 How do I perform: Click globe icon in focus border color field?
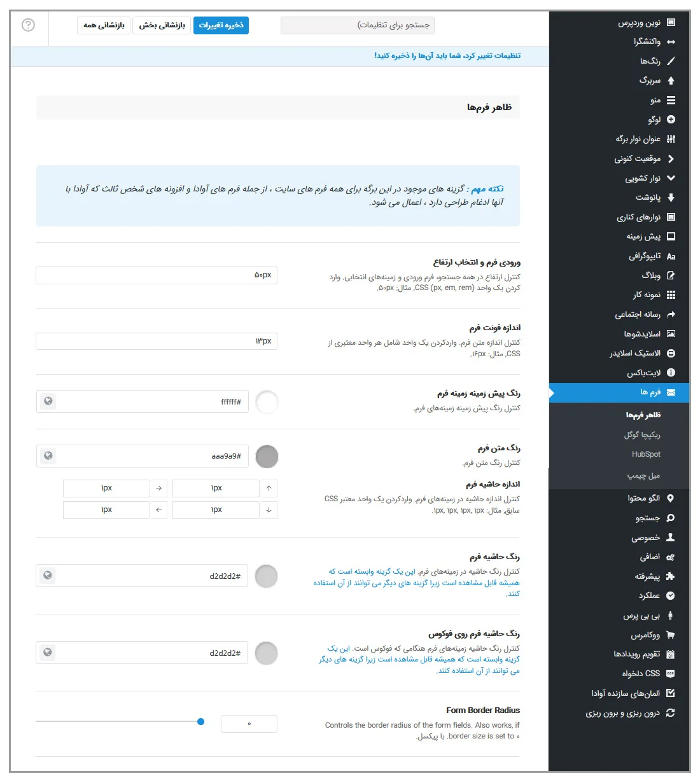(x=48, y=653)
